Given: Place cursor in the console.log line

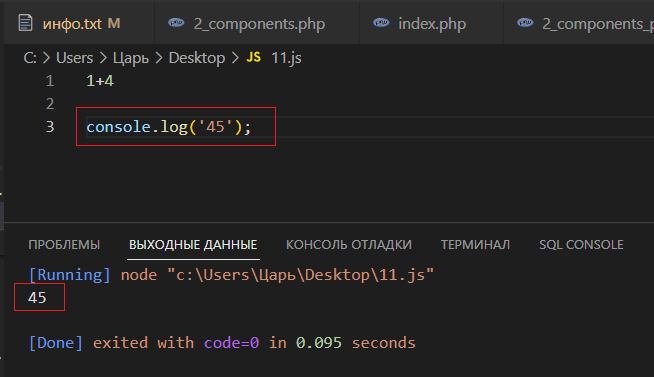Looking at the screenshot, I should coord(169,127).
